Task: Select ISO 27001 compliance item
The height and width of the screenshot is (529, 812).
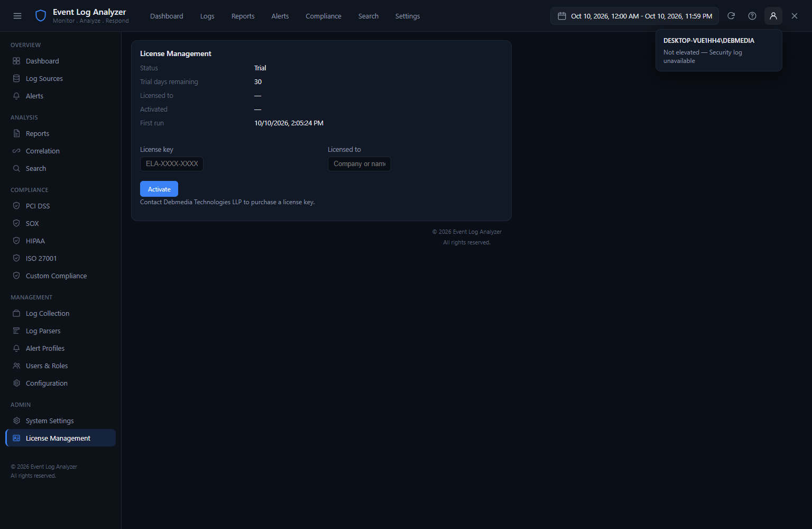Action: pos(60,258)
